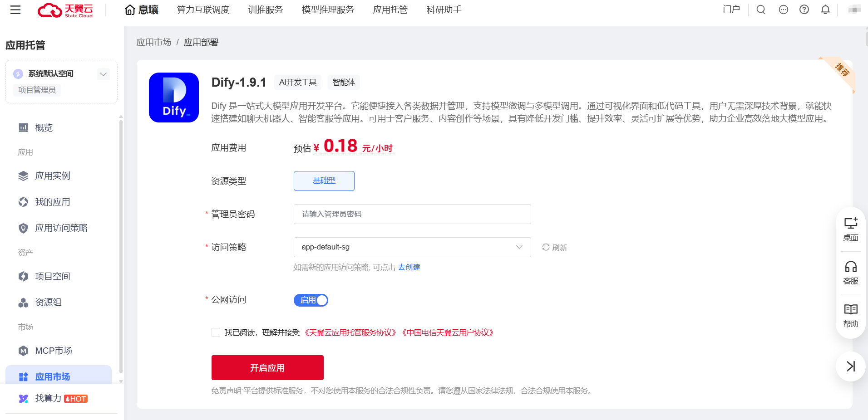
Task: Check the agreement acceptance checkbox
Action: pyautogui.click(x=216, y=332)
